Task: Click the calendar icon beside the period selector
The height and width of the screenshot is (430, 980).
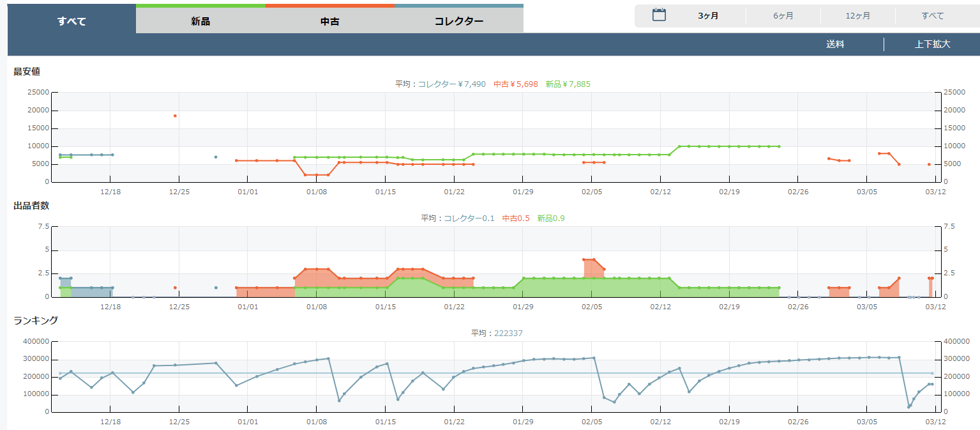Action: point(659,15)
